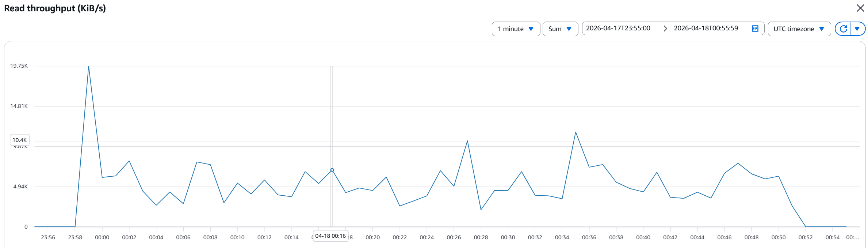This screenshot has width=868, height=248.
Task: Click the "00:52" x-axis tick label
Action: 805,237
